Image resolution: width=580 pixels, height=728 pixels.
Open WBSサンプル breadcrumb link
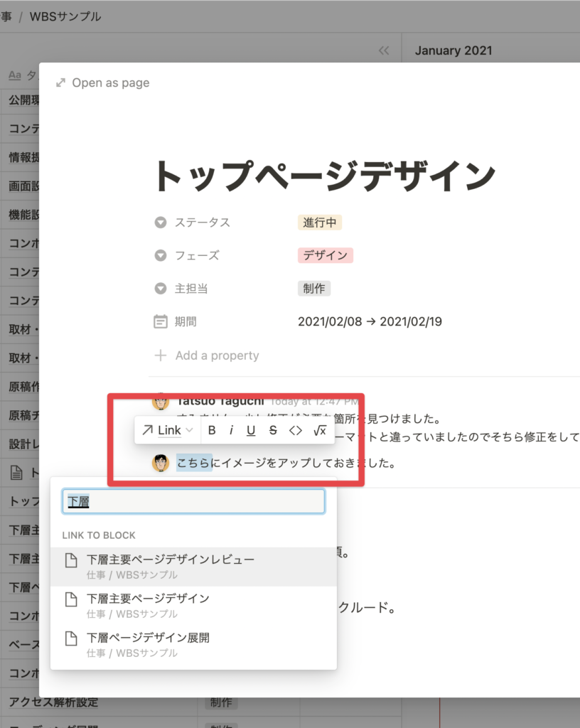[x=65, y=16]
